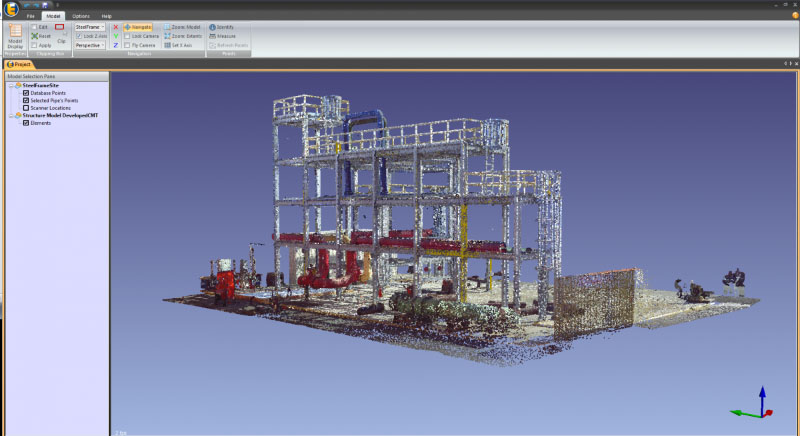The height and width of the screenshot is (436, 800).
Task: Click the blue Z axis view icon
Action: coord(115,45)
